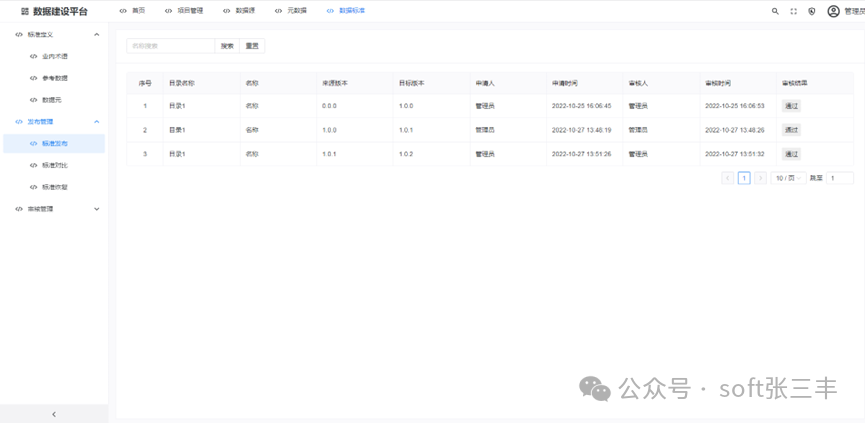Select 标准发布 in the sidebar

tap(54, 143)
